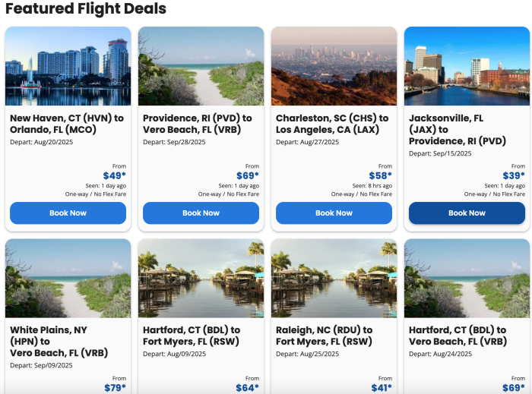Click the beach photo on White Plains deal

point(68,279)
